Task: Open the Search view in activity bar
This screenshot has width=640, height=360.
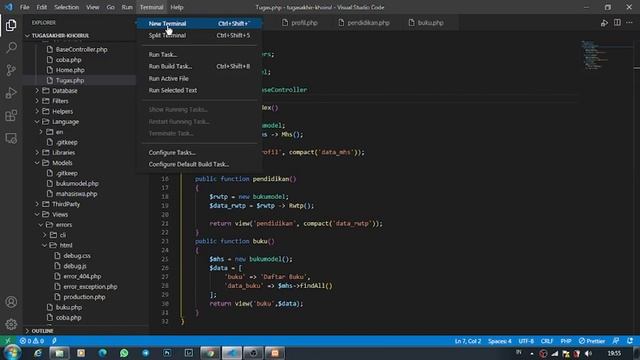Action: pos(11,48)
